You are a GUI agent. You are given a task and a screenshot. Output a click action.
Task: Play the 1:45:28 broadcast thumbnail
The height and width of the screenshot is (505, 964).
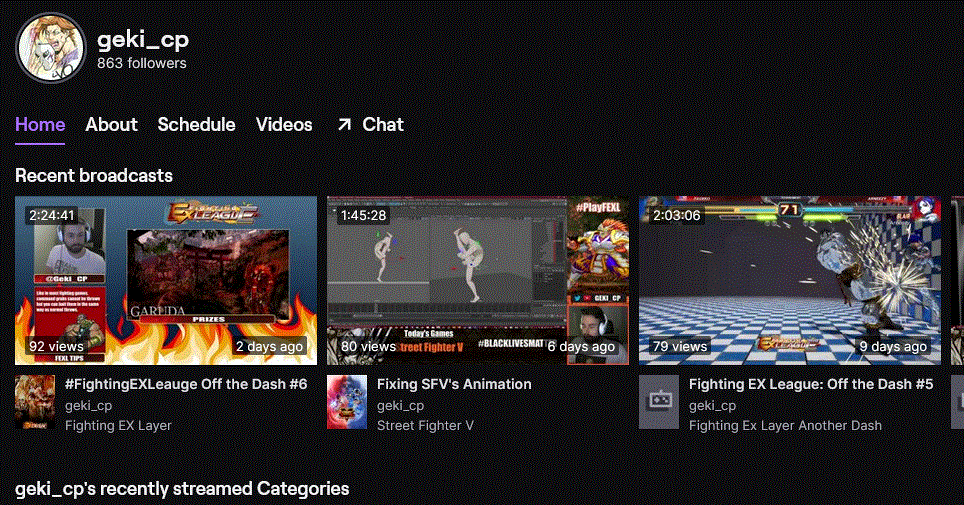pos(478,280)
